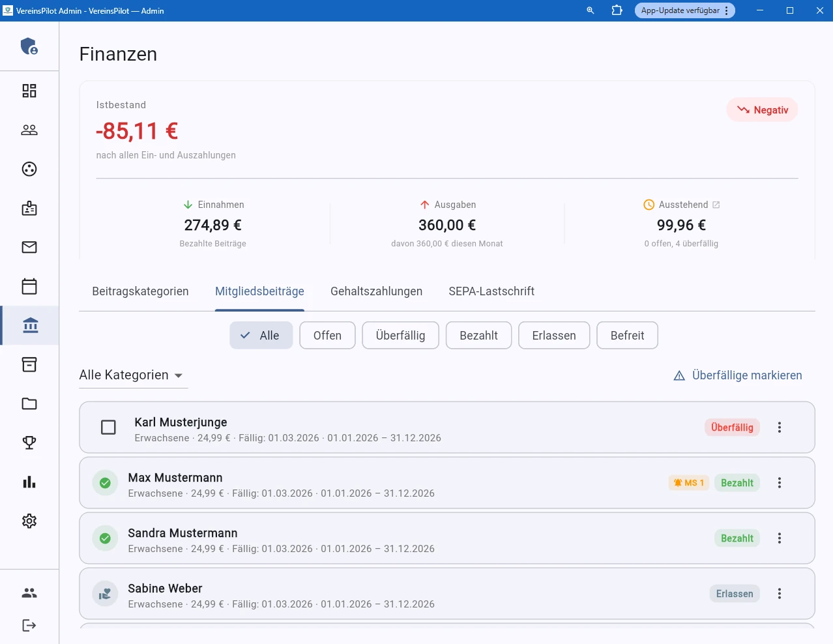Select the members icon in the sidebar
The height and width of the screenshot is (644, 833).
29,130
